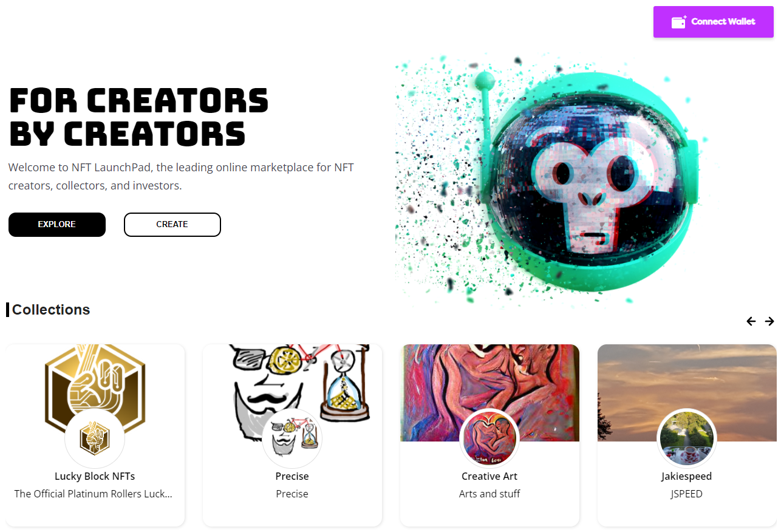Image resolution: width=781 pixels, height=532 pixels.
Task: Advance collections carousel with right arrow
Action: (769, 321)
